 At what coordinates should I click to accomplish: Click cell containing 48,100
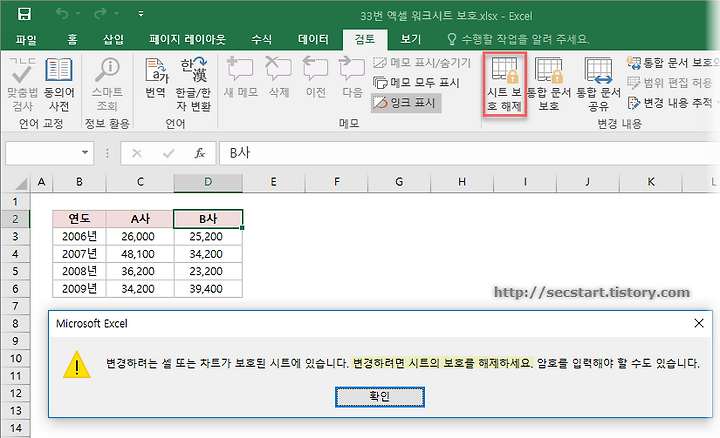click(140, 254)
